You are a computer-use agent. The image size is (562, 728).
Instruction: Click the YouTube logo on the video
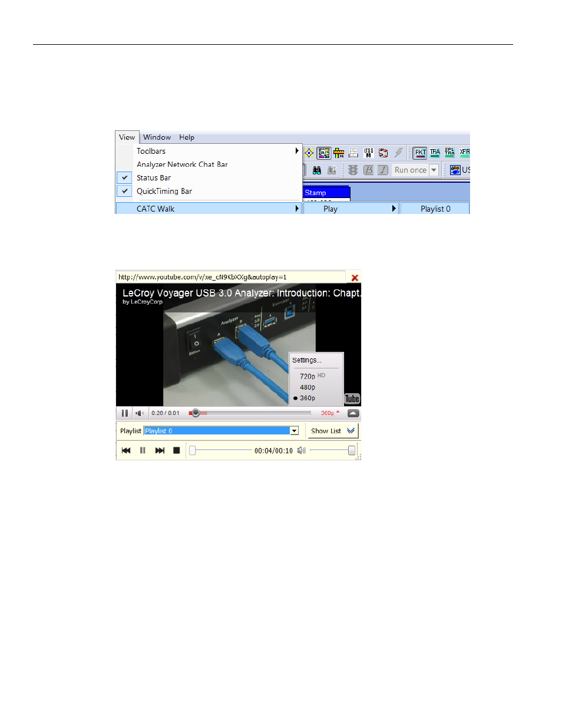[352, 399]
